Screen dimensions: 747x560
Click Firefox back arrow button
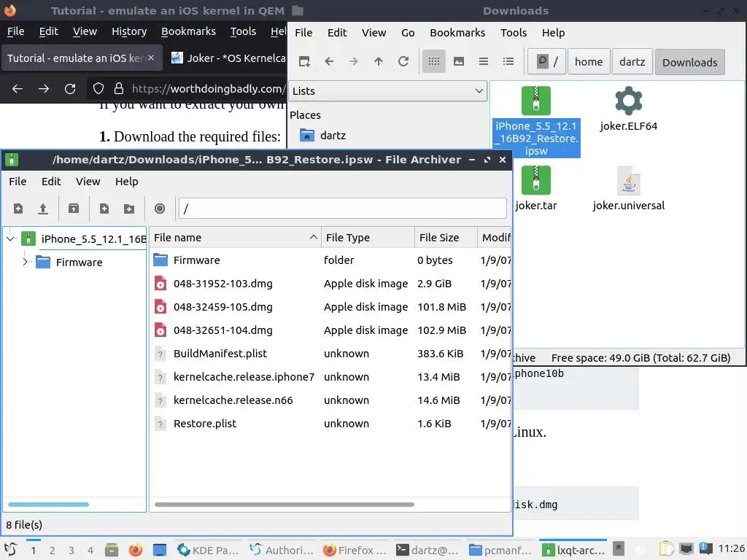coord(18,88)
